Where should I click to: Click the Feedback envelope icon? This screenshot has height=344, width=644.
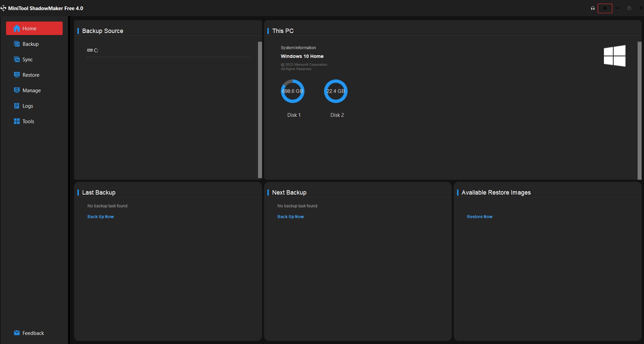pos(17,333)
